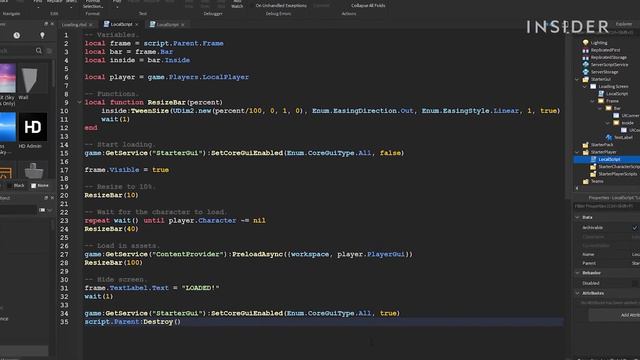
Task: Click the LocalScript icon under Loading Screen
Action: pyautogui.click(x=601, y=93)
